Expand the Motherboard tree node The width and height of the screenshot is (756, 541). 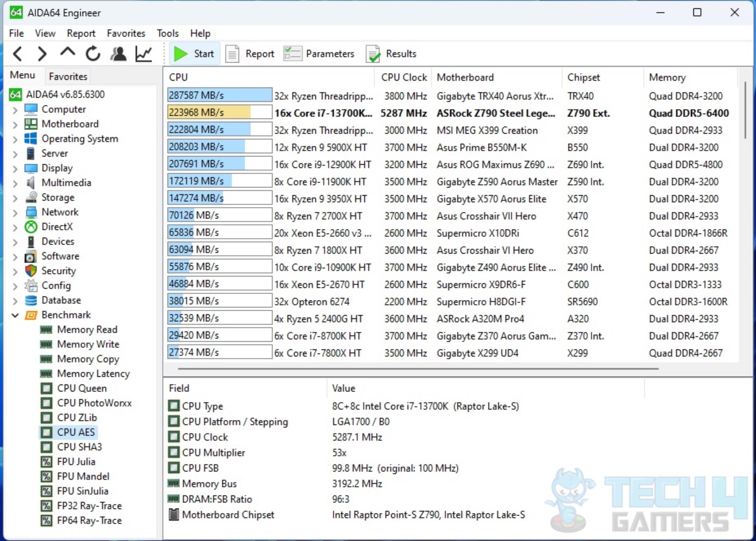(15, 124)
